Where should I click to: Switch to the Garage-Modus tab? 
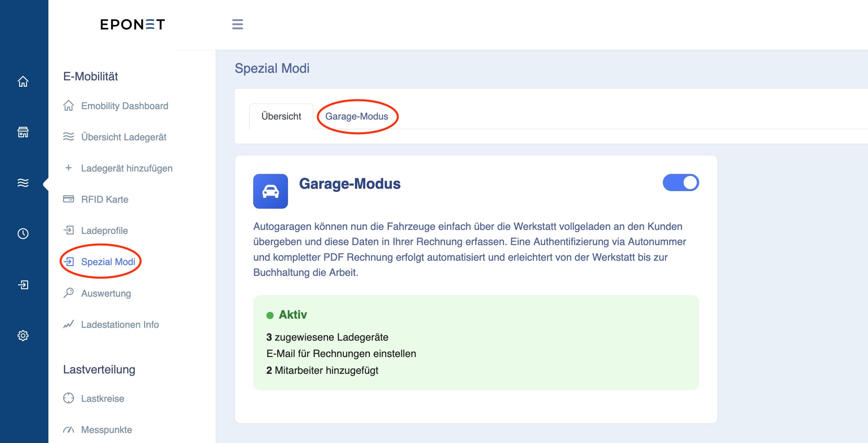(356, 116)
